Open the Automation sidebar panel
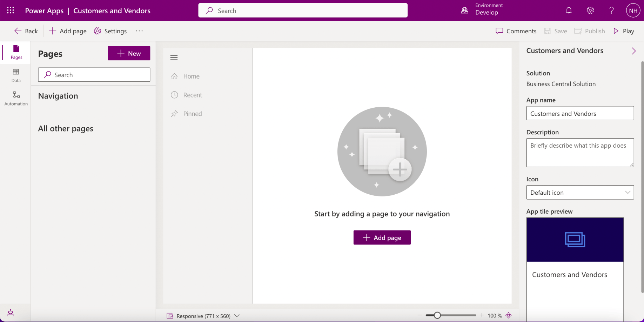 click(x=16, y=99)
